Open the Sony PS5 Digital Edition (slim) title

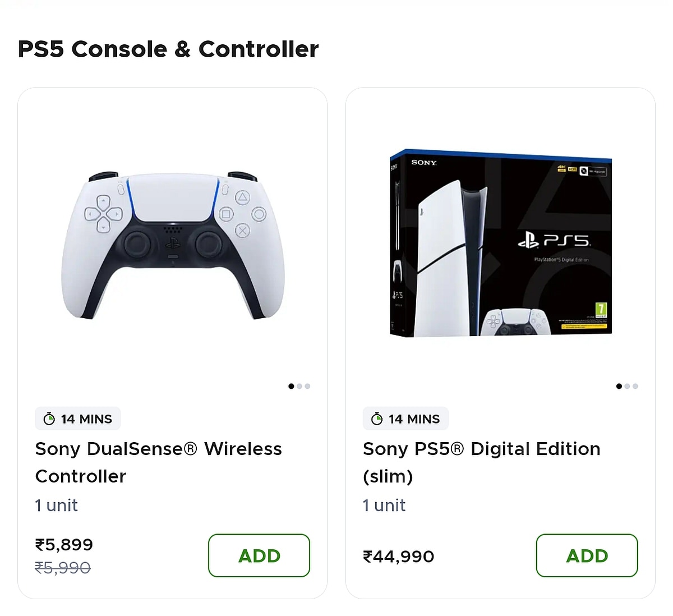click(481, 462)
